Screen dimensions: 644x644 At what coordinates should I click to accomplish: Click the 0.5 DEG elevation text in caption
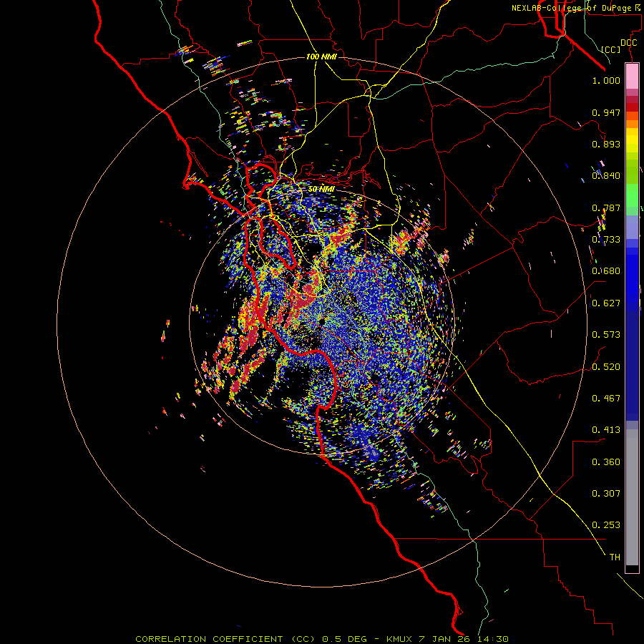click(x=346, y=639)
